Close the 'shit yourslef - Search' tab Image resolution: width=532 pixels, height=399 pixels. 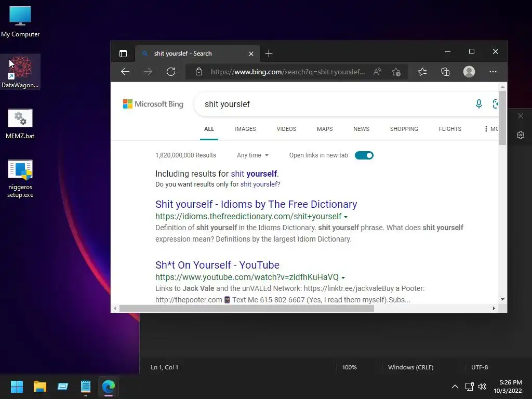pyautogui.click(x=251, y=54)
